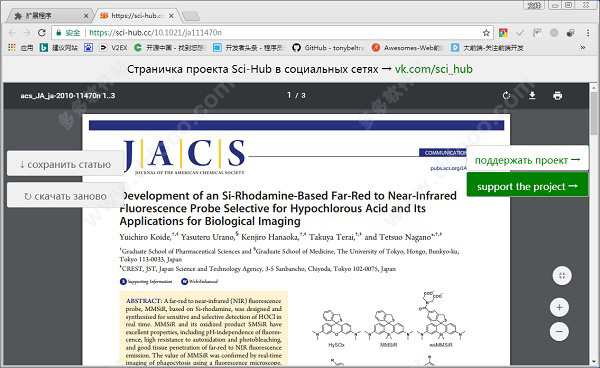View the secure site lock info

68,33
